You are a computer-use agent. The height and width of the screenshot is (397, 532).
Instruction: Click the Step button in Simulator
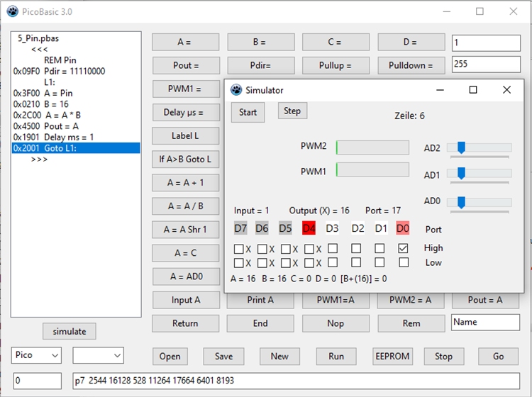pyautogui.click(x=292, y=111)
